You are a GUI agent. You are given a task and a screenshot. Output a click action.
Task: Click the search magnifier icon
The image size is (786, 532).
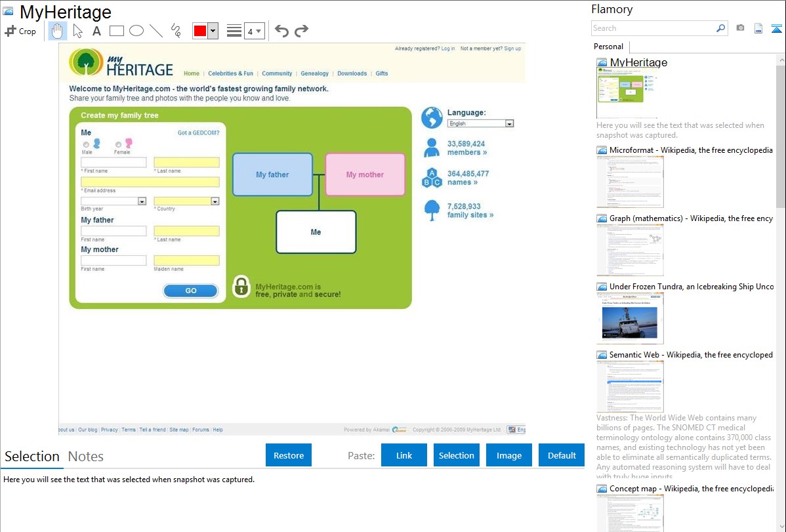click(x=721, y=28)
